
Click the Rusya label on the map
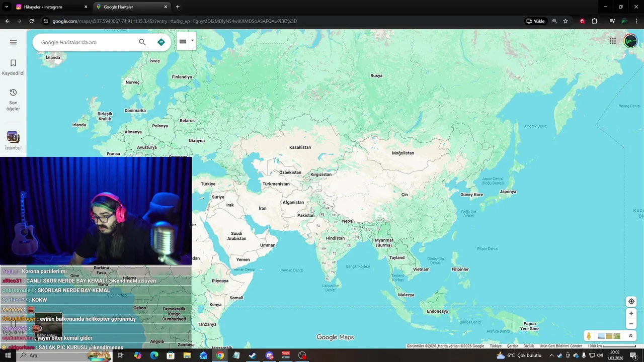376,75
